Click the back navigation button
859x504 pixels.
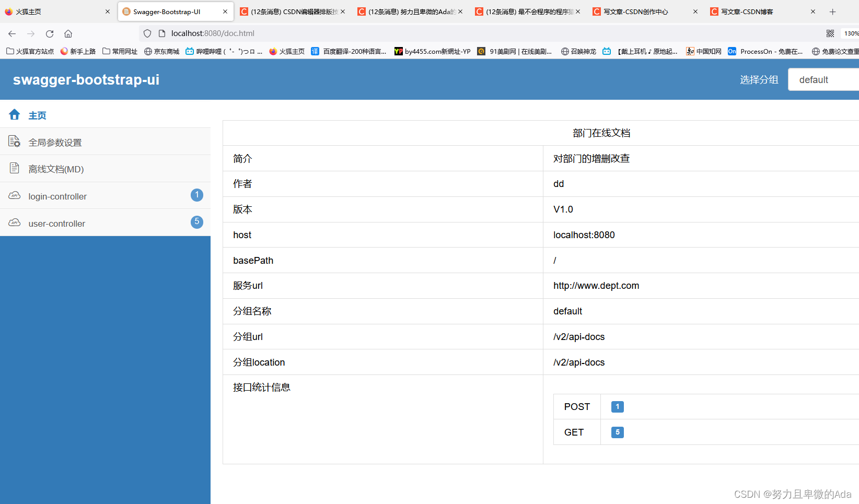(12, 33)
